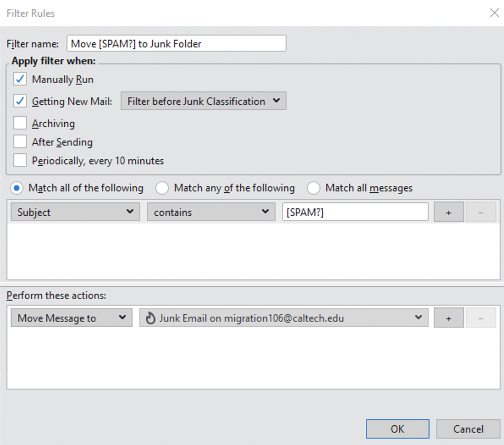Choose Match any of the following

pos(162,188)
